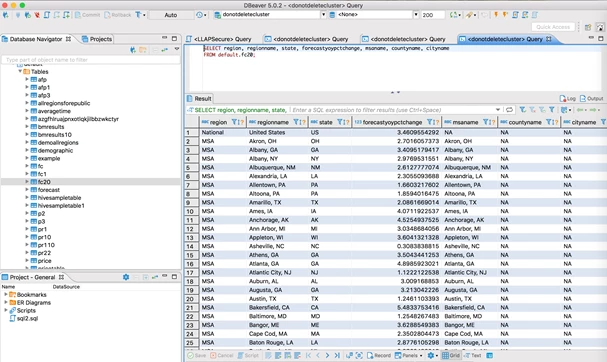Click the Rollback button
The width and height of the screenshot is (607, 362).
click(118, 15)
